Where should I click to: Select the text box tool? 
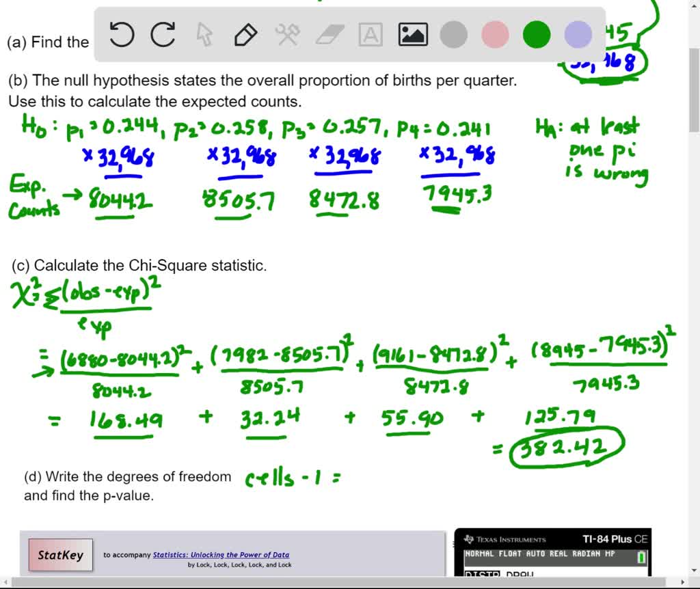[371, 35]
